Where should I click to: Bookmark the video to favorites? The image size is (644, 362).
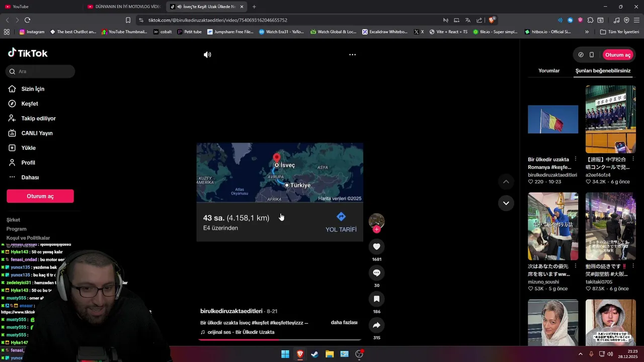(x=376, y=299)
